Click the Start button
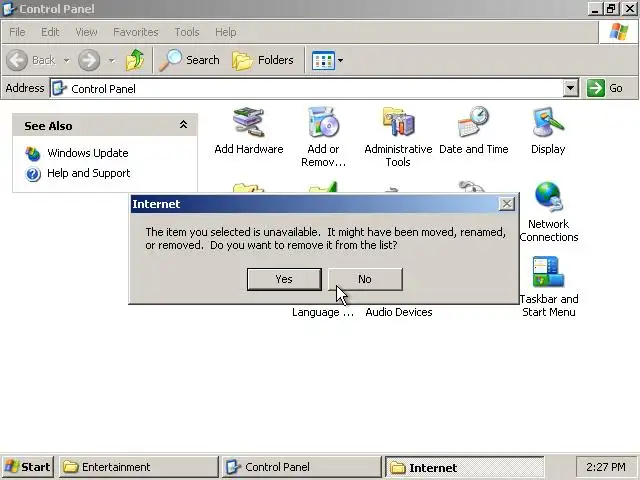The width and height of the screenshot is (640, 480). click(27, 467)
